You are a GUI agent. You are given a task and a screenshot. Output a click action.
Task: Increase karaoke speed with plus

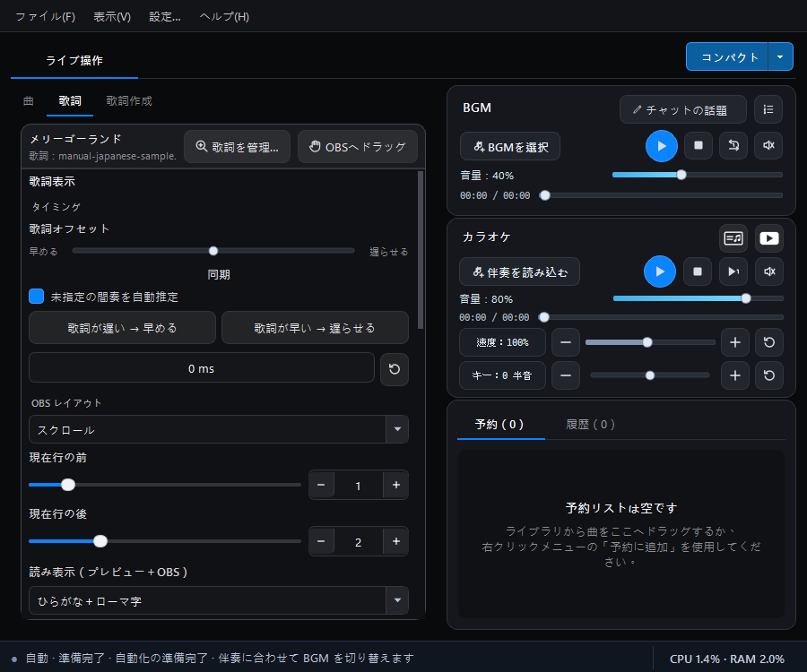(x=735, y=342)
